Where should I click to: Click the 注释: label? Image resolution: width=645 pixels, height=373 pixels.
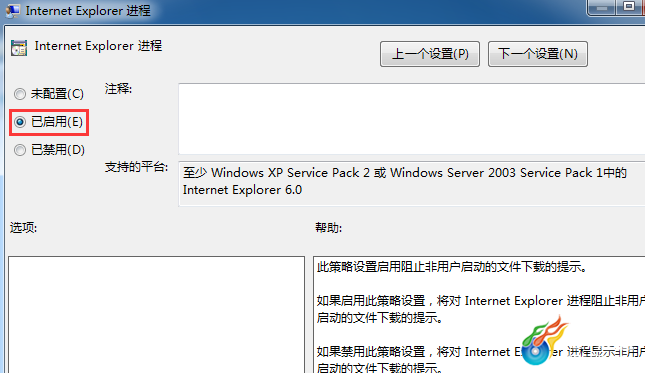[x=118, y=89]
